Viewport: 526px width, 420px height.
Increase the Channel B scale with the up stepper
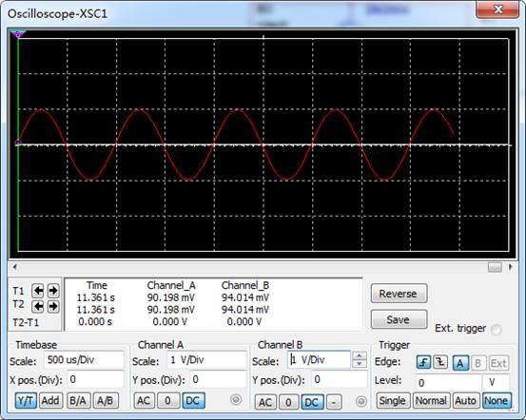pyautogui.click(x=360, y=355)
